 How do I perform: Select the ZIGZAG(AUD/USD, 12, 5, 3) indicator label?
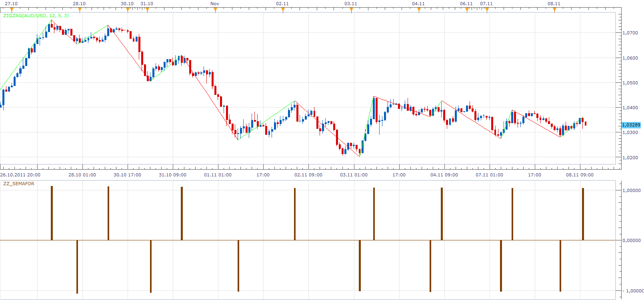(x=36, y=16)
